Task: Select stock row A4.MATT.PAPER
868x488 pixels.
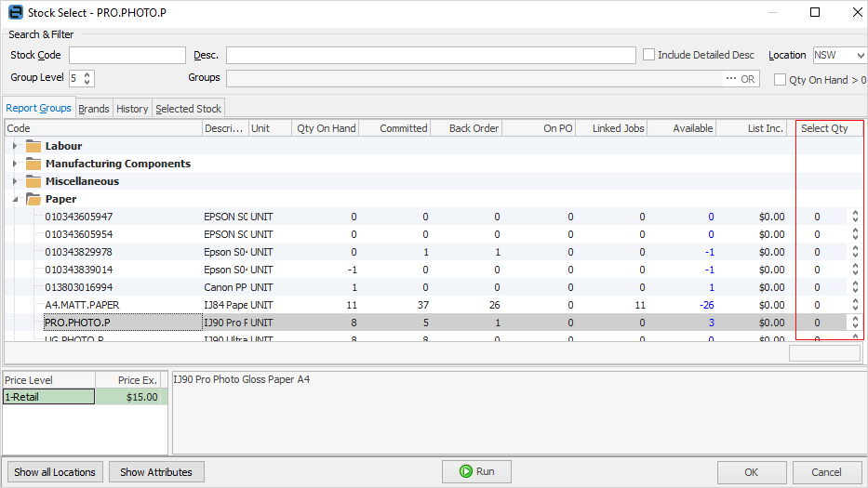Action: coord(433,305)
